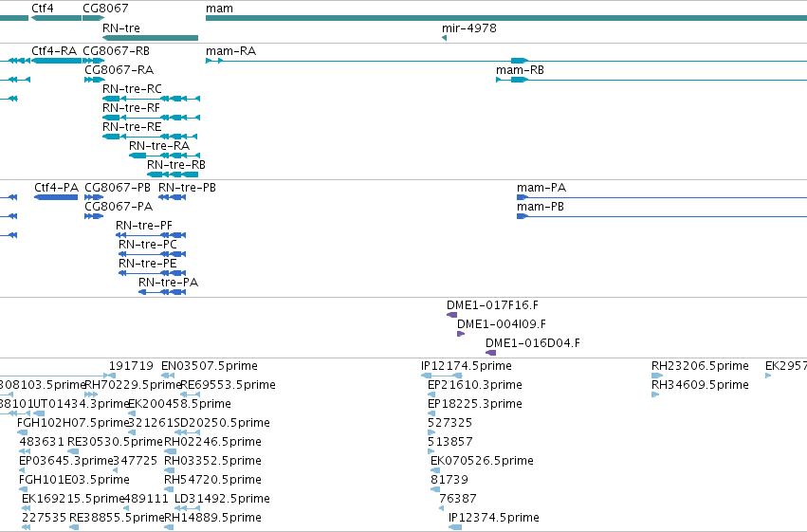
Task: Select the DME1-016D04.F purple marker
Action: click(x=490, y=353)
